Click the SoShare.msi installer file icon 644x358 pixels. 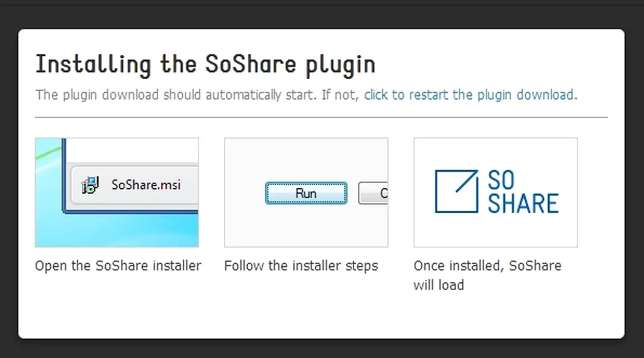(x=91, y=185)
